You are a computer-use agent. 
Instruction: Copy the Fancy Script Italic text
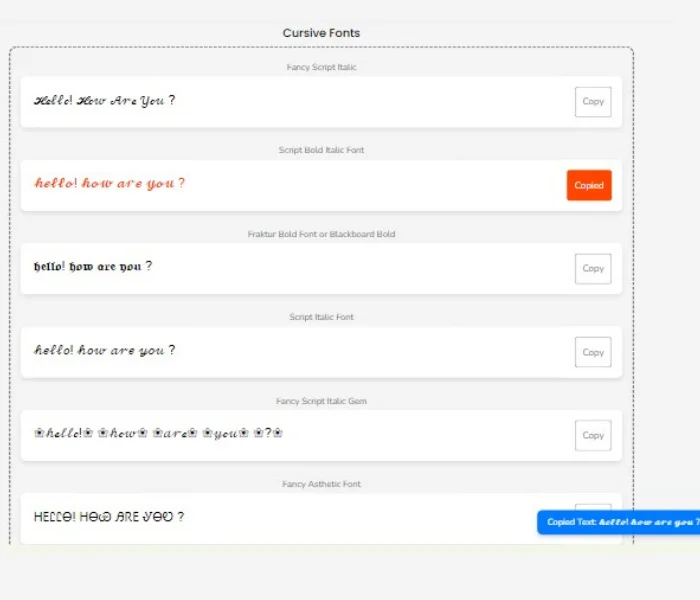coord(593,102)
